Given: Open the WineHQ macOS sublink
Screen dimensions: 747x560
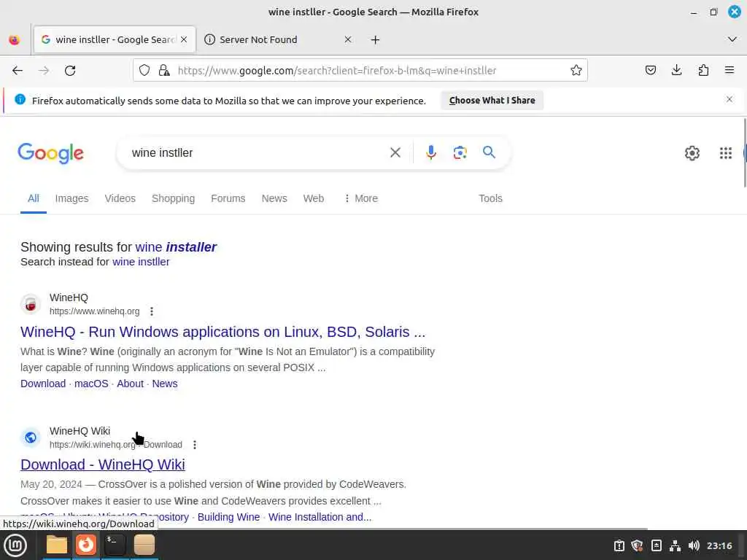Looking at the screenshot, I should click(91, 384).
